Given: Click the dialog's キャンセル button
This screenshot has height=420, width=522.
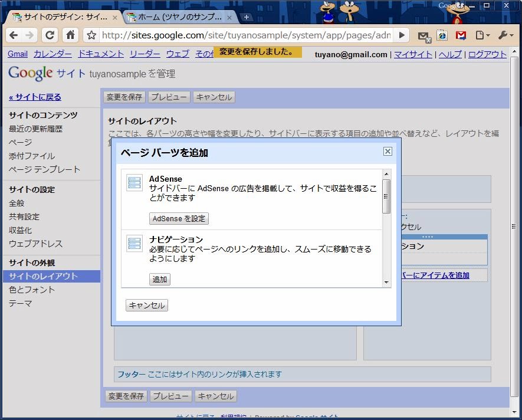Looking at the screenshot, I should pos(147,306).
